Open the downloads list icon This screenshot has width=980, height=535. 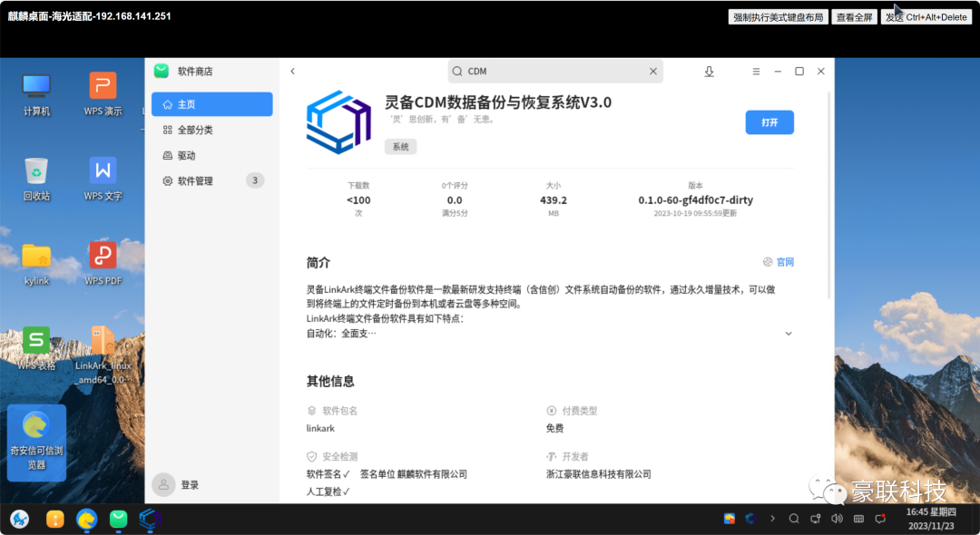[x=709, y=71]
